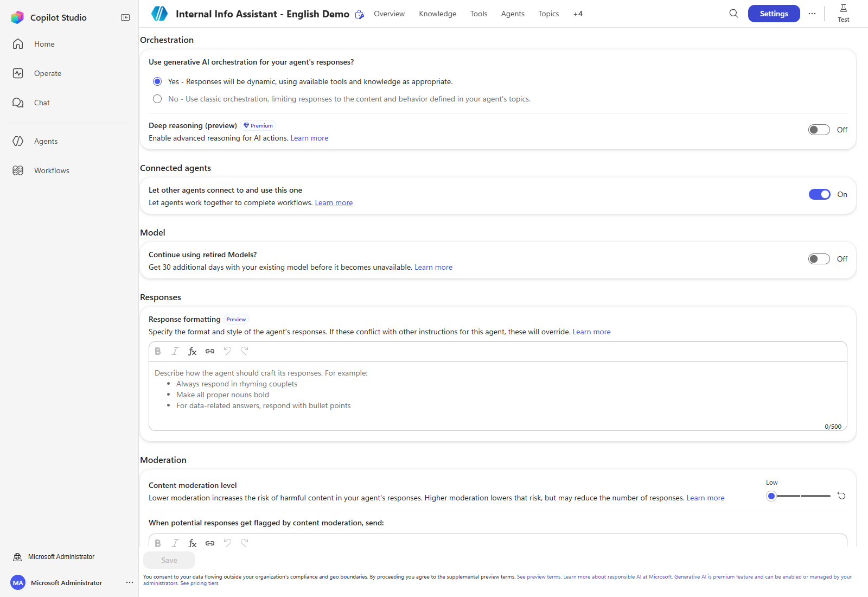Apply italic in Response formatting editor

pyautogui.click(x=175, y=351)
